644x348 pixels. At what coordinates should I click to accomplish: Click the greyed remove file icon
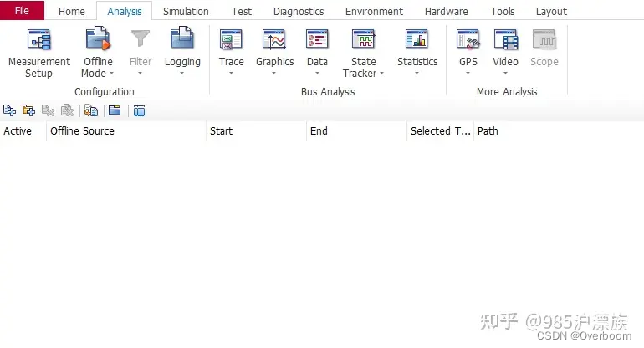(48, 110)
